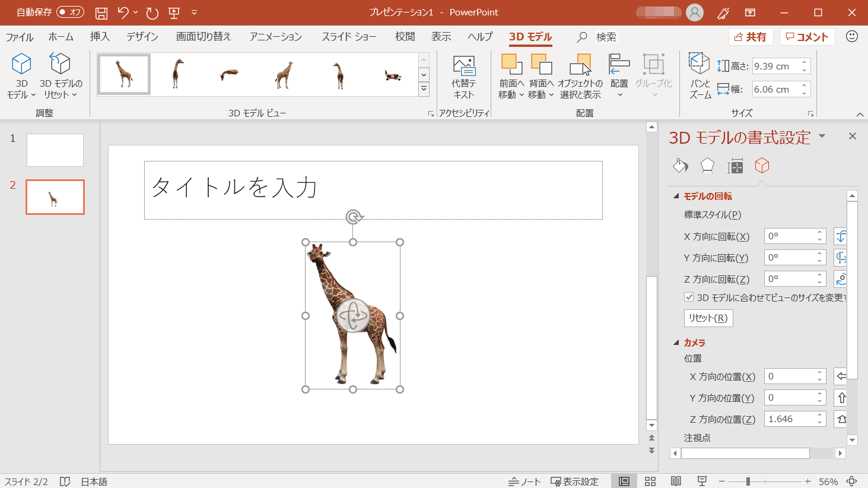Image resolution: width=868 pixels, height=488 pixels.
Task: Toggle 自動保存 switch
Action: (71, 12)
